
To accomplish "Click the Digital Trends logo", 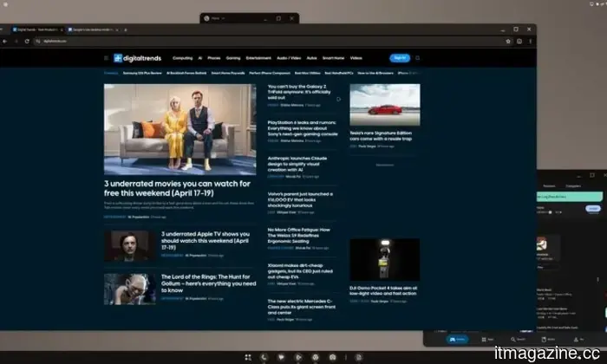I will [x=136, y=58].
